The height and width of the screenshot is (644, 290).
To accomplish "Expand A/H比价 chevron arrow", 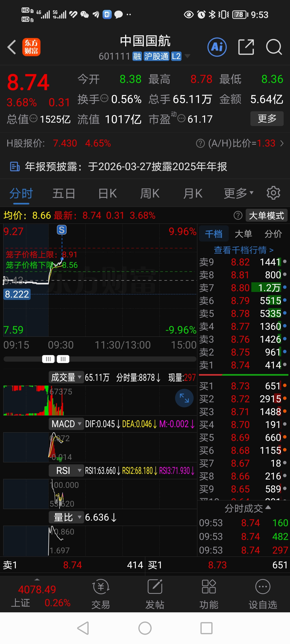I will click(282, 143).
